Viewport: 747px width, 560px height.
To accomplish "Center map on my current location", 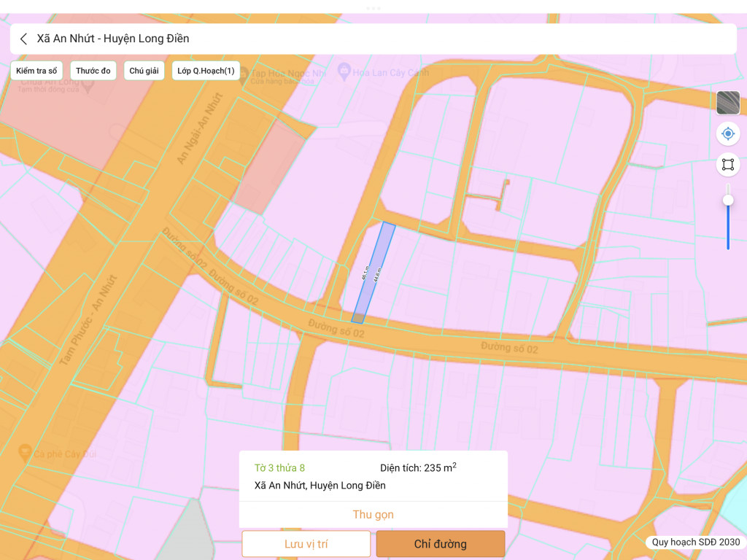I will point(728,133).
